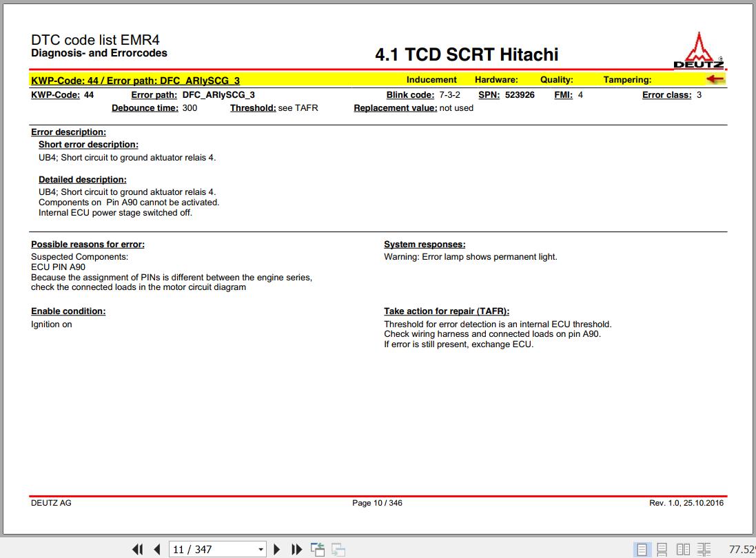Click the yellow KWP-Code: 44 header link
The width and height of the screenshot is (756, 558).
[136, 81]
